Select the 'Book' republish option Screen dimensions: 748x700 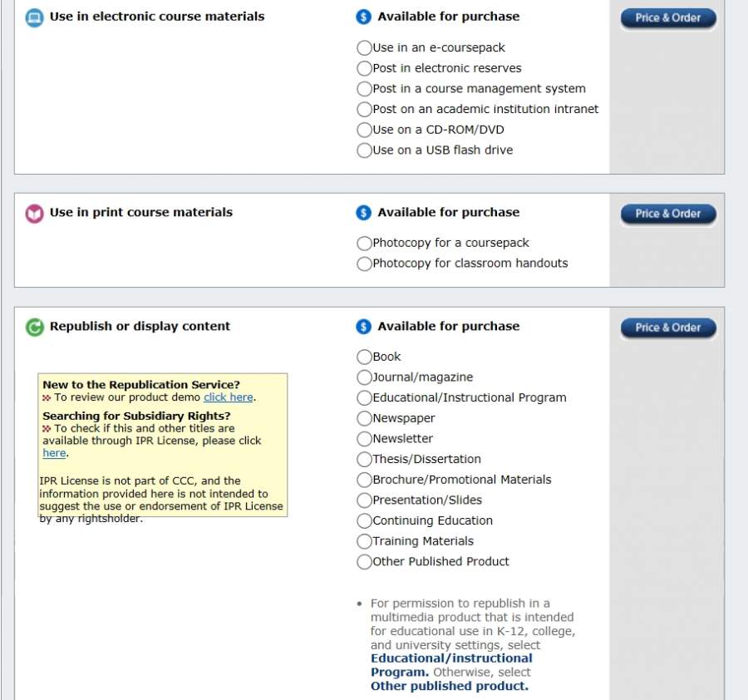364,357
